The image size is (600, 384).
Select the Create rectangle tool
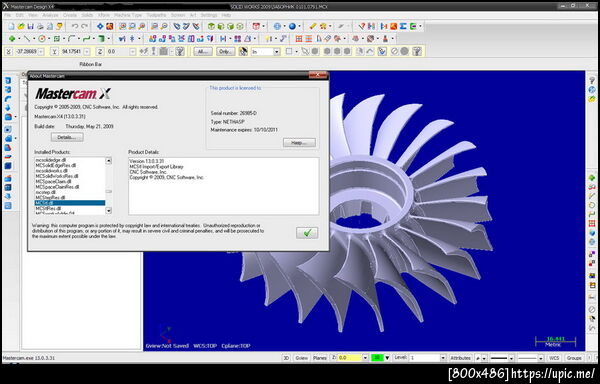coord(57,39)
